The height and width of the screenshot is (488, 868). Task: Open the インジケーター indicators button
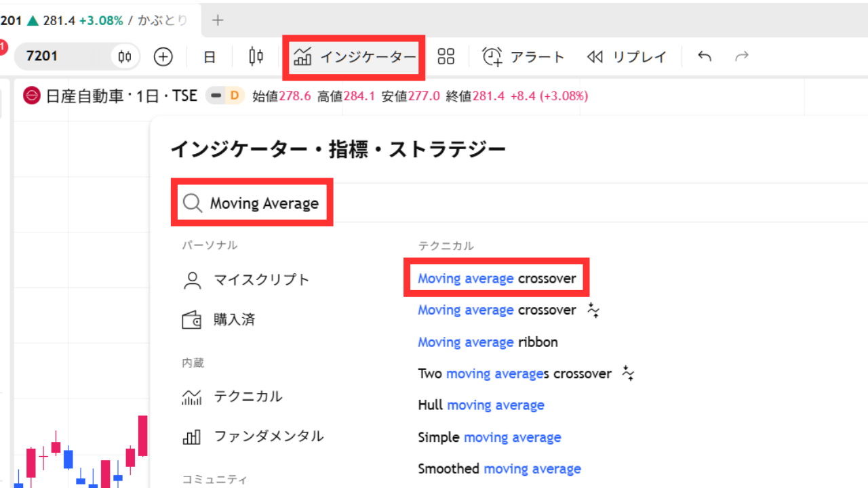pyautogui.click(x=354, y=57)
